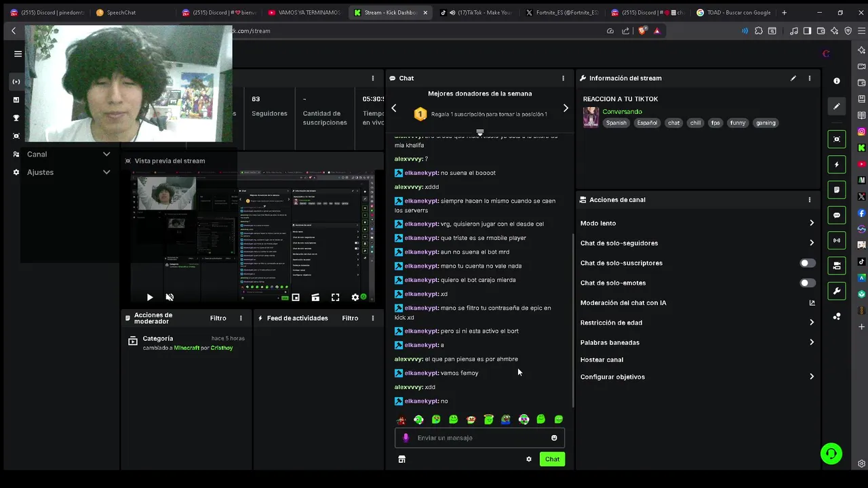Collapse the top donors banner handle

[480, 132]
